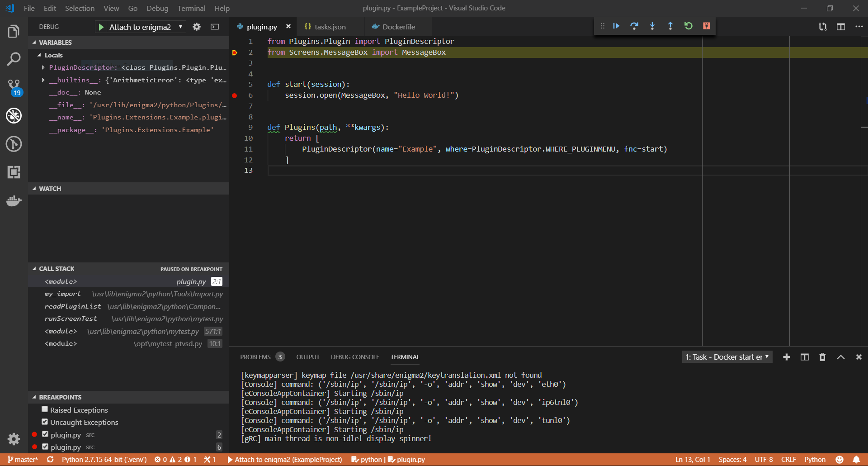Open errors and warnings count in status bar
Image resolution: width=868 pixels, height=466 pixels.
click(175, 460)
